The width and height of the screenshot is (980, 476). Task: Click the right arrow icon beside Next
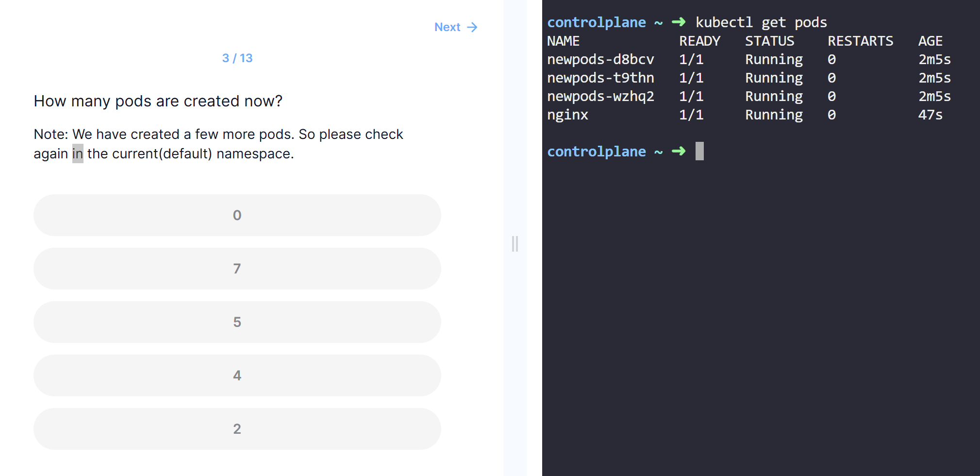pyautogui.click(x=472, y=27)
